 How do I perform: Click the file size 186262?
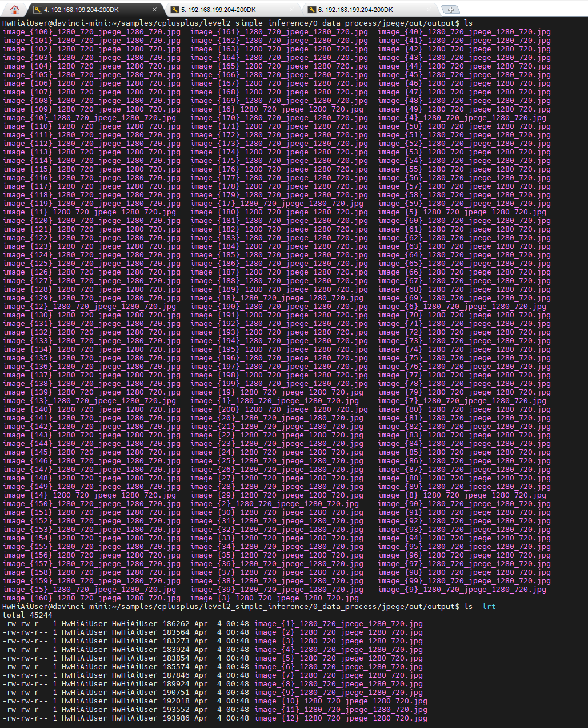(x=176, y=624)
